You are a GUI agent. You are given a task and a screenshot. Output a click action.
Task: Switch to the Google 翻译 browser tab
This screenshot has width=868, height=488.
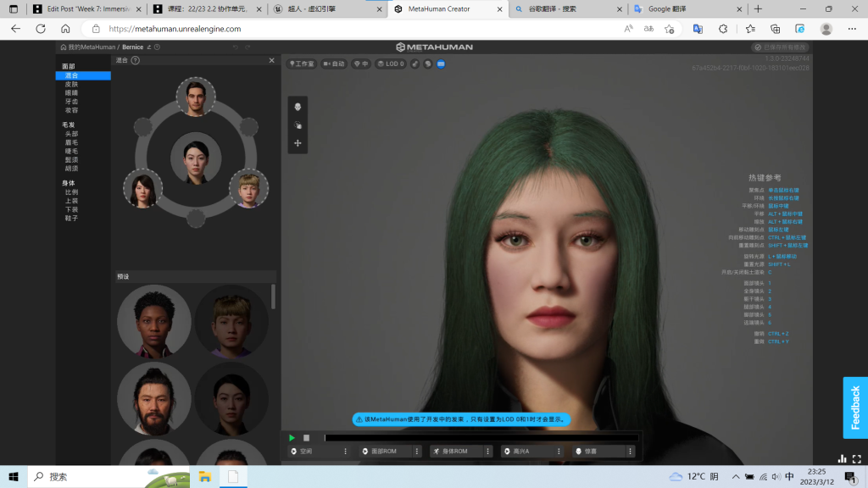(688, 8)
